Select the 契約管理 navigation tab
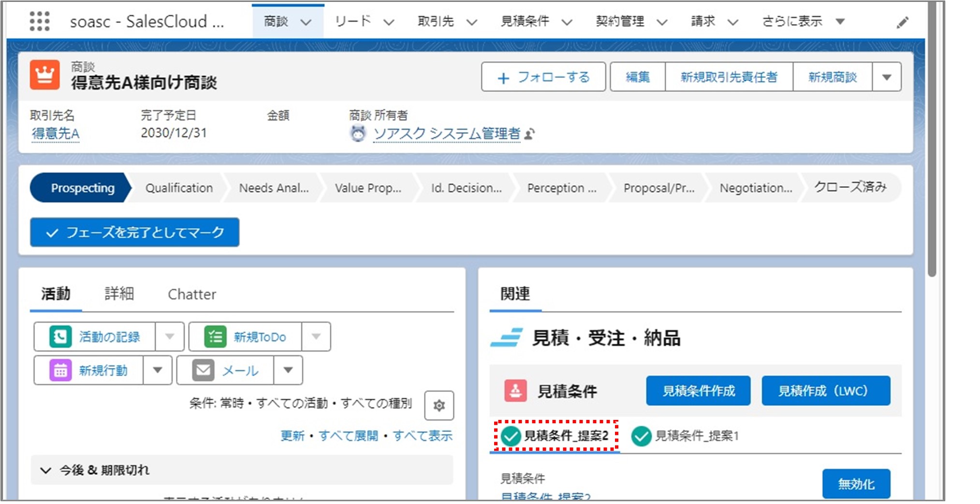Screen dimensions: 980x504 (620, 21)
